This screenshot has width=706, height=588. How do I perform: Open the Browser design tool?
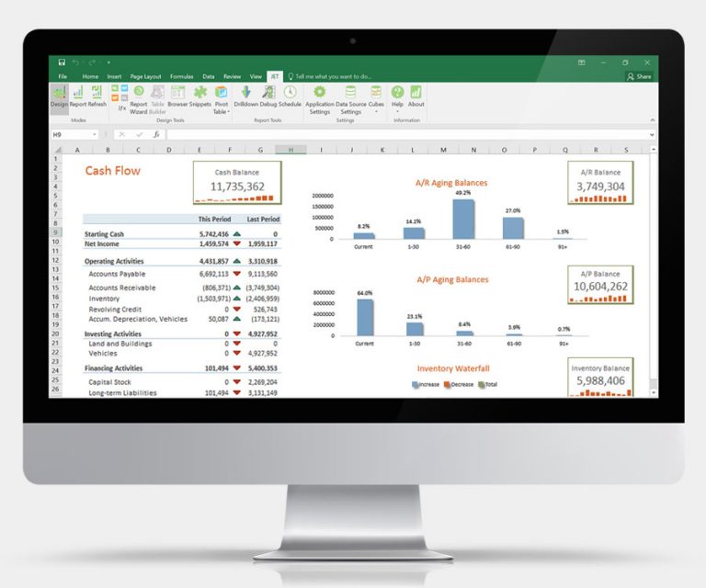pyautogui.click(x=176, y=96)
